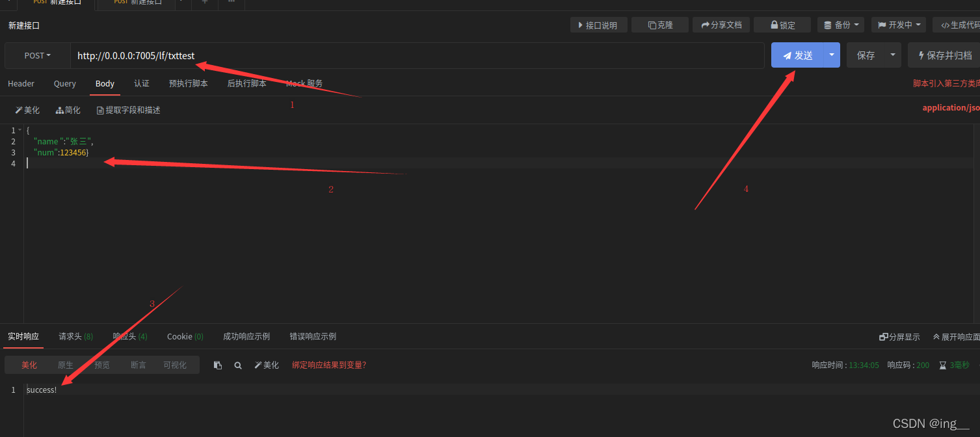
Task: Click the 展开响应面板 expander
Action: pyautogui.click(x=956, y=337)
